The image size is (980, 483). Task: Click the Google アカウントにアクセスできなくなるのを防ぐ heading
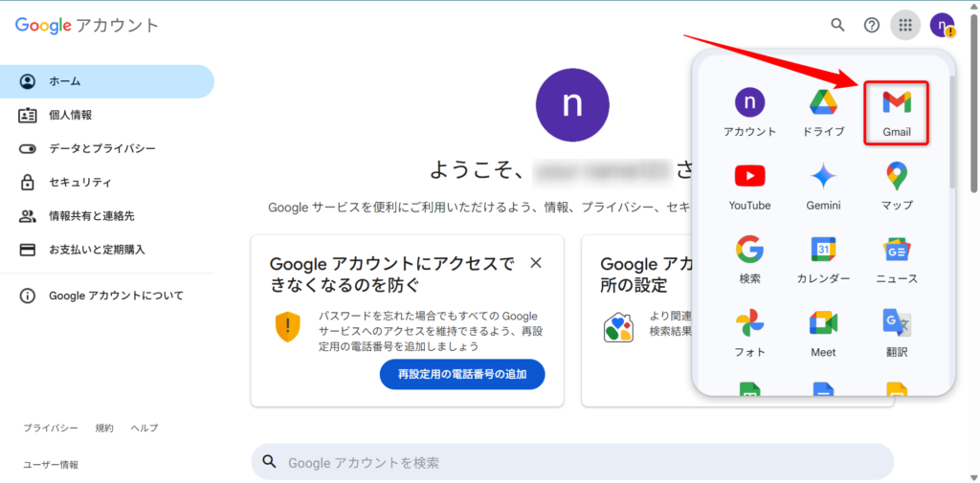coord(393,274)
